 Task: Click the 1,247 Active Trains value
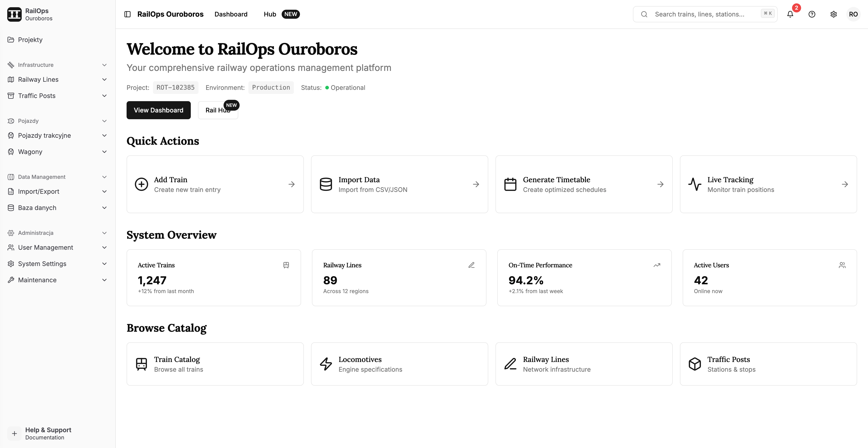[x=152, y=280]
